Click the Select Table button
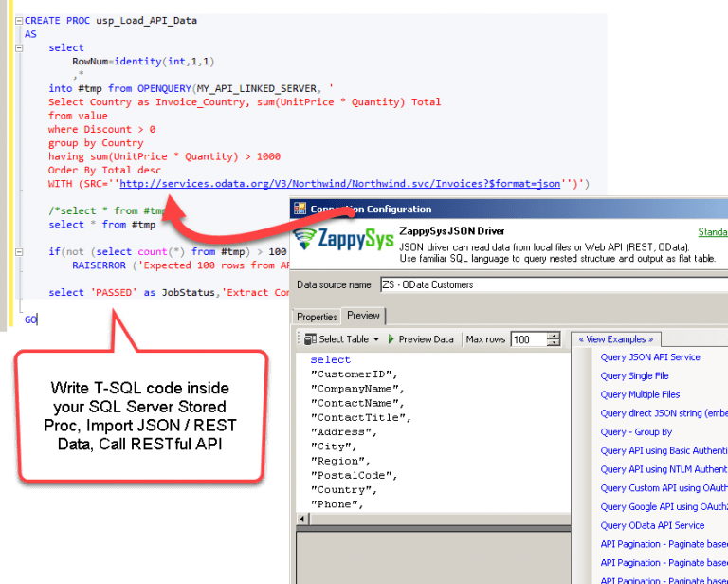728x584 pixels. tap(341, 338)
